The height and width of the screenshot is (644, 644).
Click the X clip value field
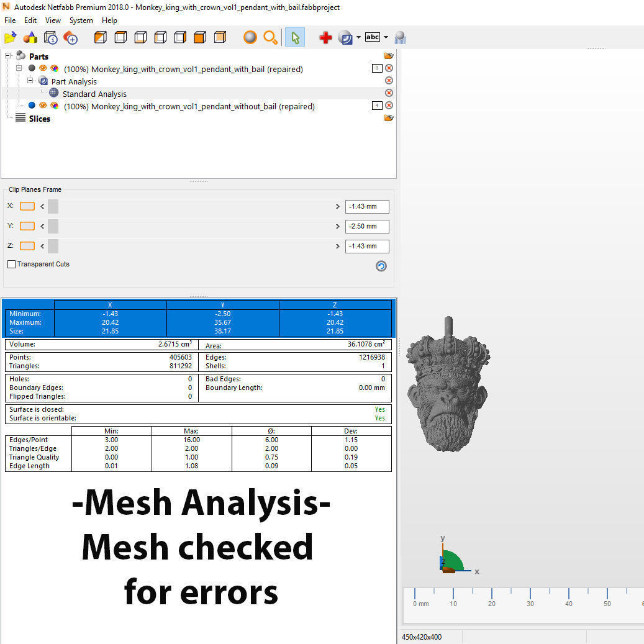[x=367, y=207]
